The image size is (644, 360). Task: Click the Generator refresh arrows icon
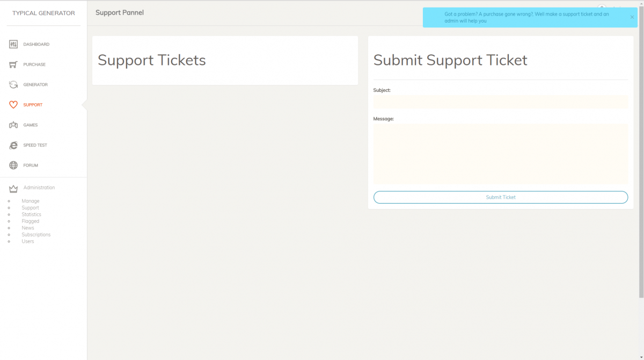(13, 84)
